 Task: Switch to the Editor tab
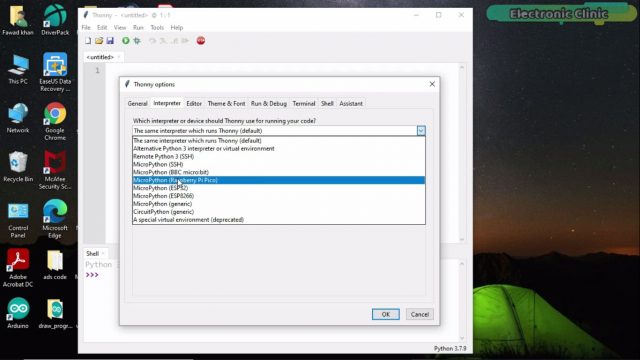pos(194,104)
